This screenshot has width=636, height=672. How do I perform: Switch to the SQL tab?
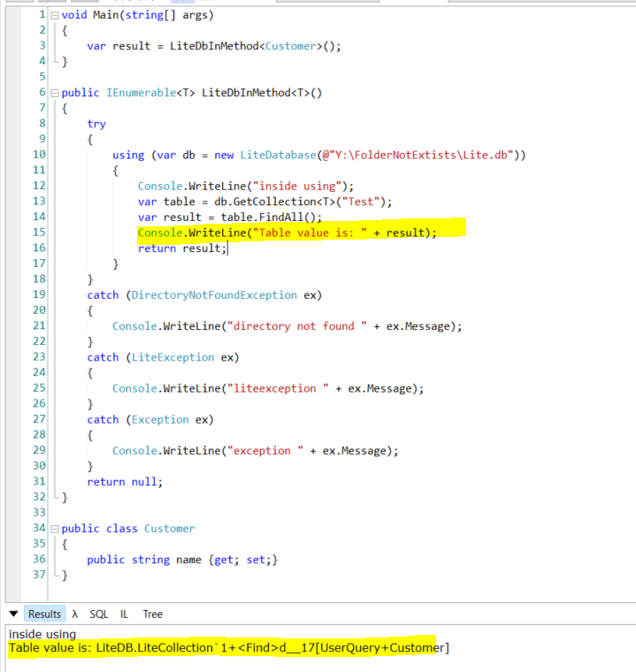99,615
